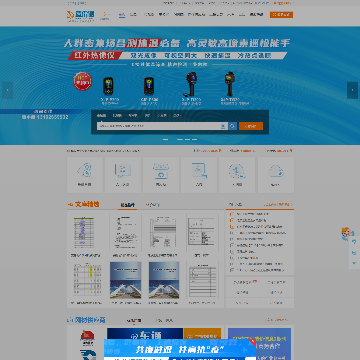This screenshot has height=360, width=360.
Task: Open the cloud icon tile
Action: click(276, 175)
